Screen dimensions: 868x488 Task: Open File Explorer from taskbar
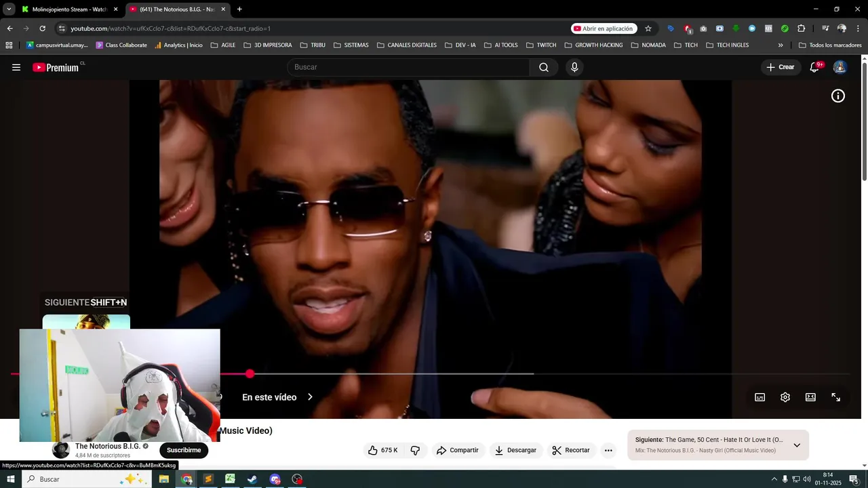164,479
